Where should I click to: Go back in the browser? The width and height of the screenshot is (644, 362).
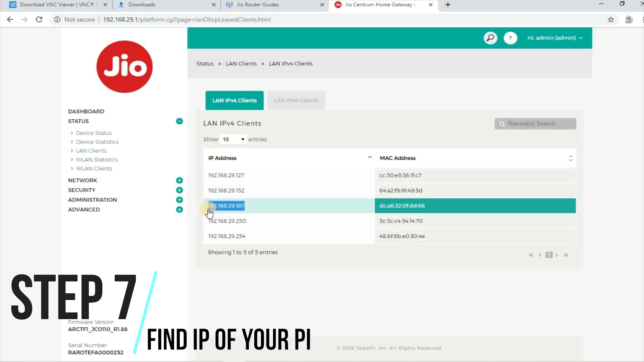[x=10, y=19]
